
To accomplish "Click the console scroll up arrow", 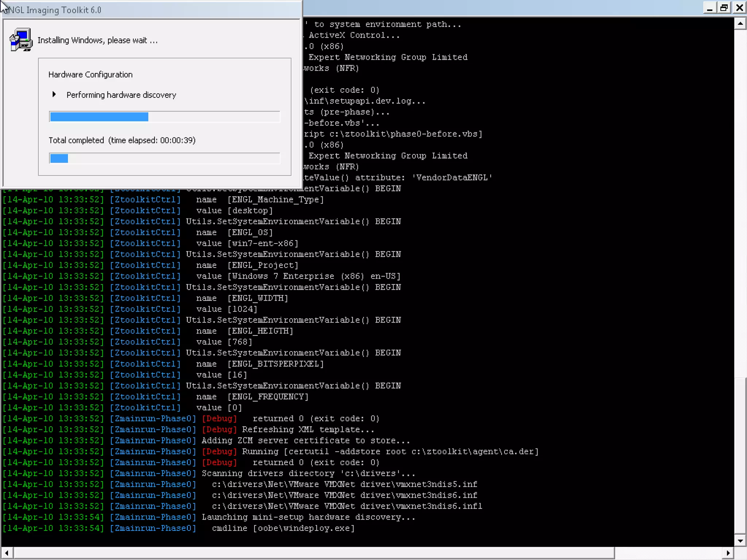I will [740, 24].
